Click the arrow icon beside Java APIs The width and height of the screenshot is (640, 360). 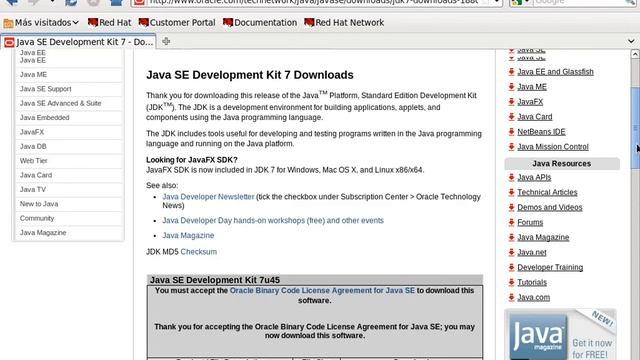[x=511, y=178]
